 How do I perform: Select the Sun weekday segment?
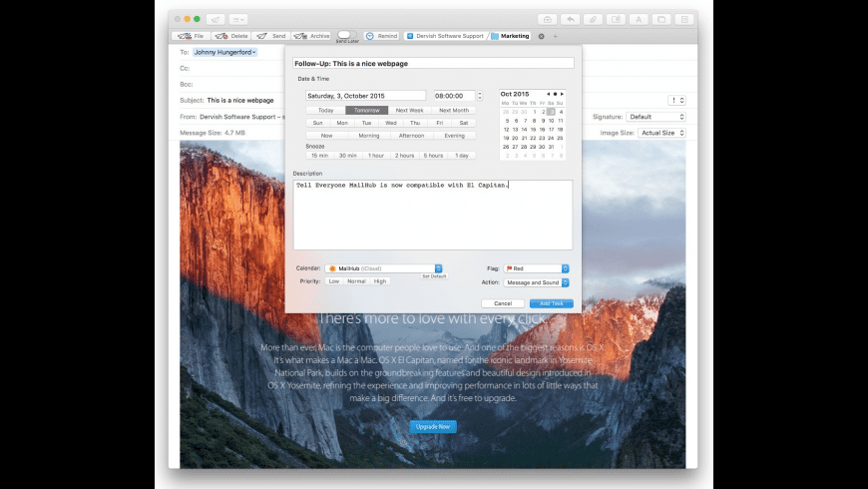click(317, 123)
